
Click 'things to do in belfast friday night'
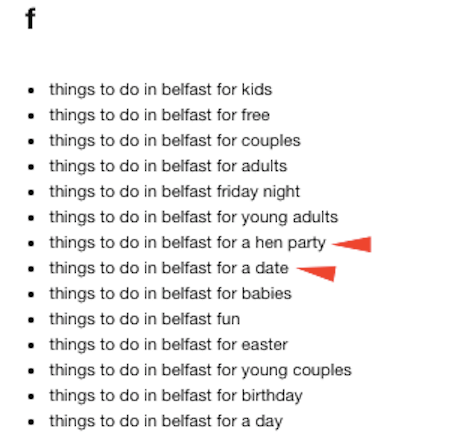(175, 192)
